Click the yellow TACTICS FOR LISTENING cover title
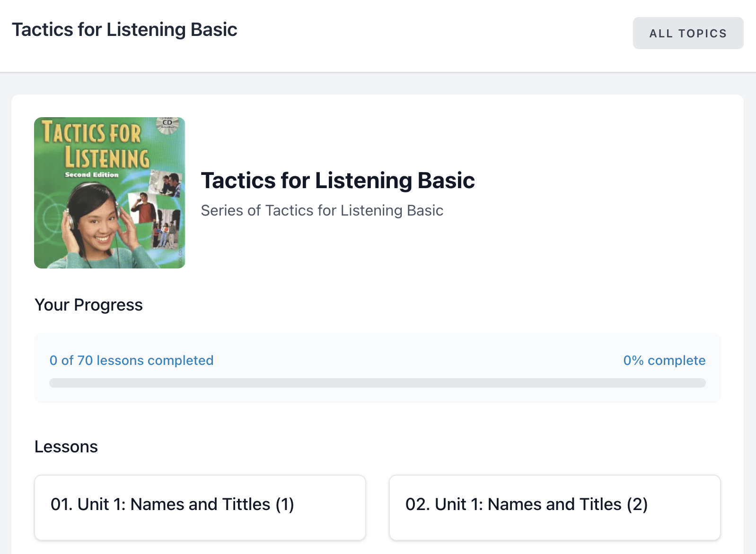Viewport: 756px width, 554px height. pyautogui.click(x=95, y=145)
